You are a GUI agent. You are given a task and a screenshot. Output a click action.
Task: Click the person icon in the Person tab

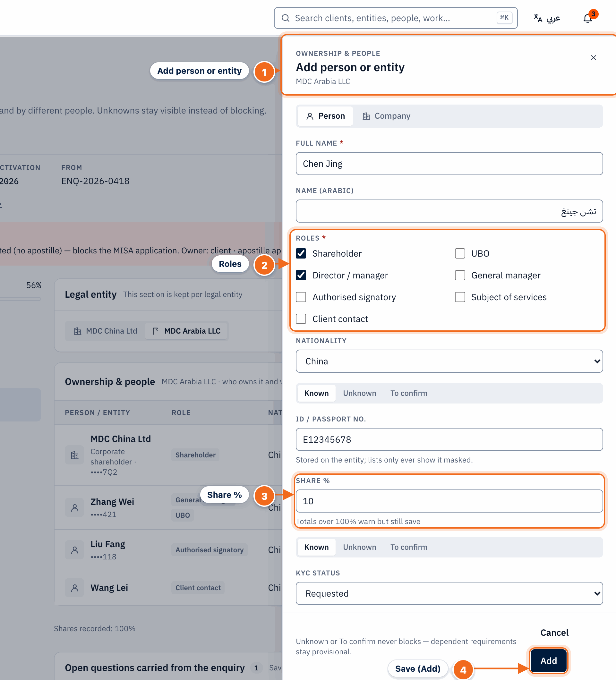[309, 116]
